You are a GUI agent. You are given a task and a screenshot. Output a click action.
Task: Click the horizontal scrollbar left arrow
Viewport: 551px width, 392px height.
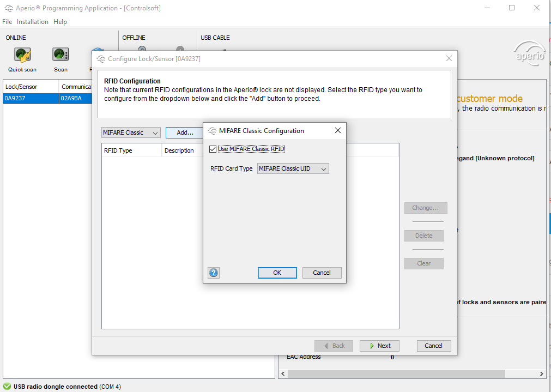click(283, 373)
